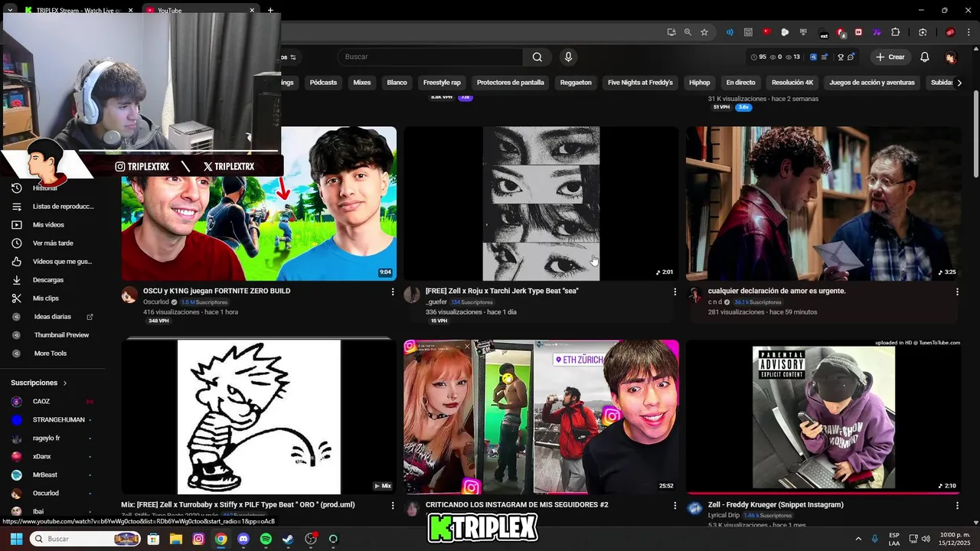Open Discord from the taskbar
Image resolution: width=980 pixels, height=551 pixels.
[243, 539]
